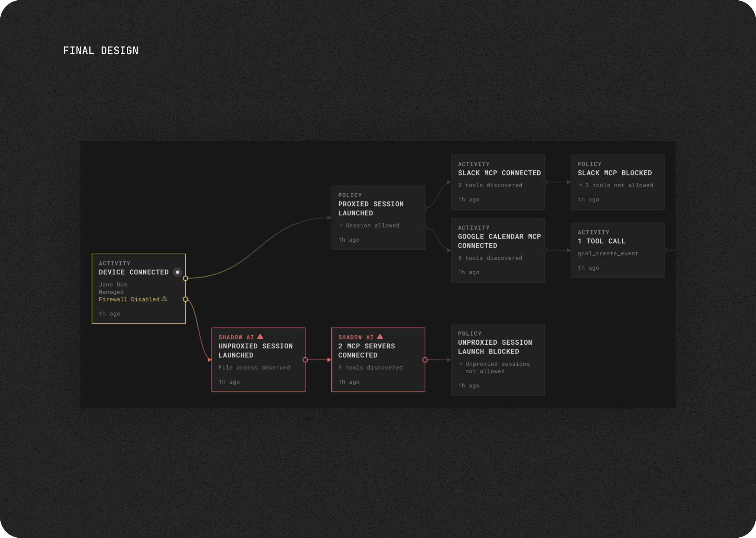Click the Firewall Disabled status text
756x538 pixels.
tap(129, 299)
